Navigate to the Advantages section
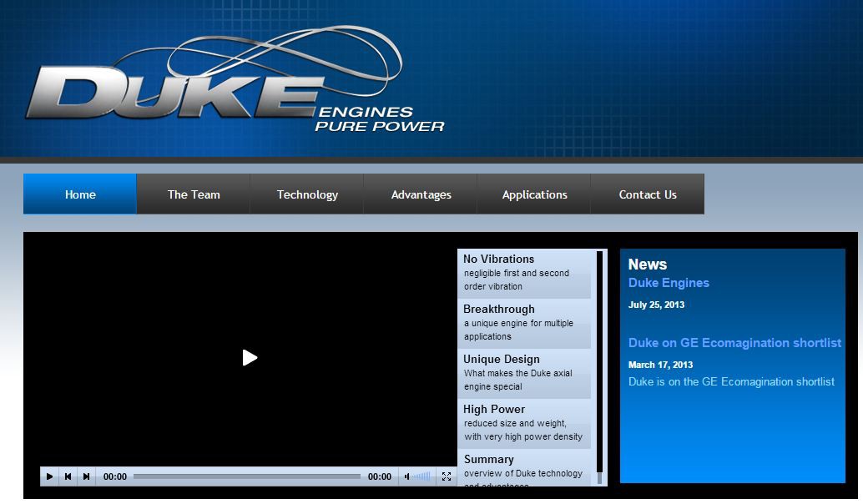This screenshot has width=863, height=504. [421, 194]
